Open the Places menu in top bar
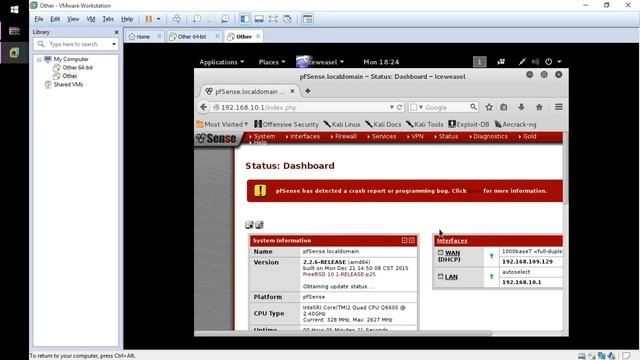The width and height of the screenshot is (640, 360). pyautogui.click(x=272, y=62)
